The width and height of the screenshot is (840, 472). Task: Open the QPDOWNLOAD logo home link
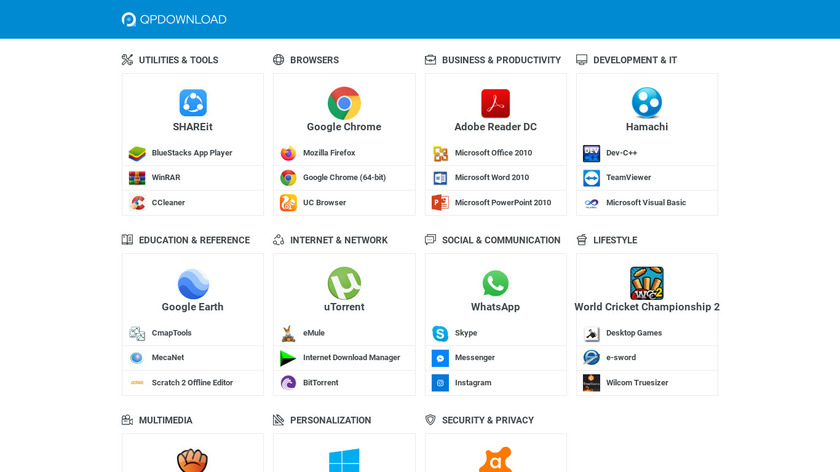click(174, 19)
